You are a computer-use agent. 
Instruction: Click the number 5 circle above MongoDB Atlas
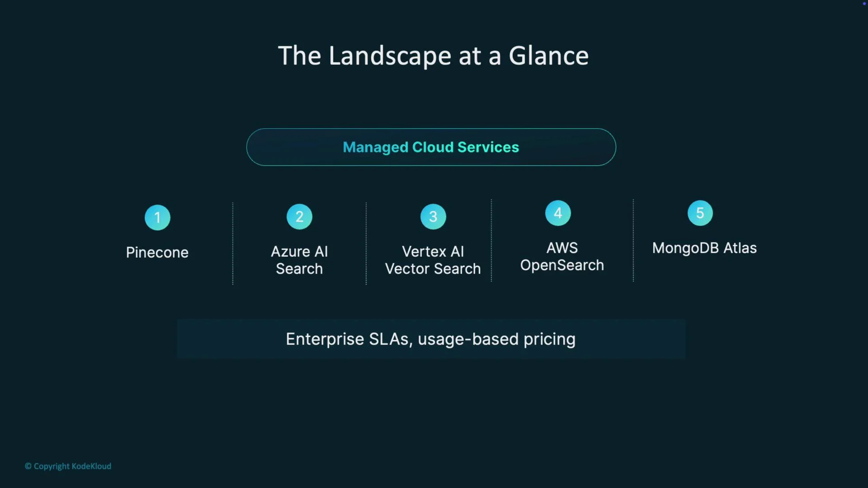pyautogui.click(x=700, y=213)
